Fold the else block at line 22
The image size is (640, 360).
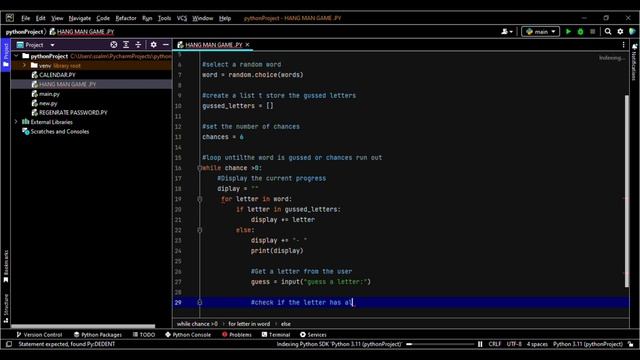tap(200, 230)
